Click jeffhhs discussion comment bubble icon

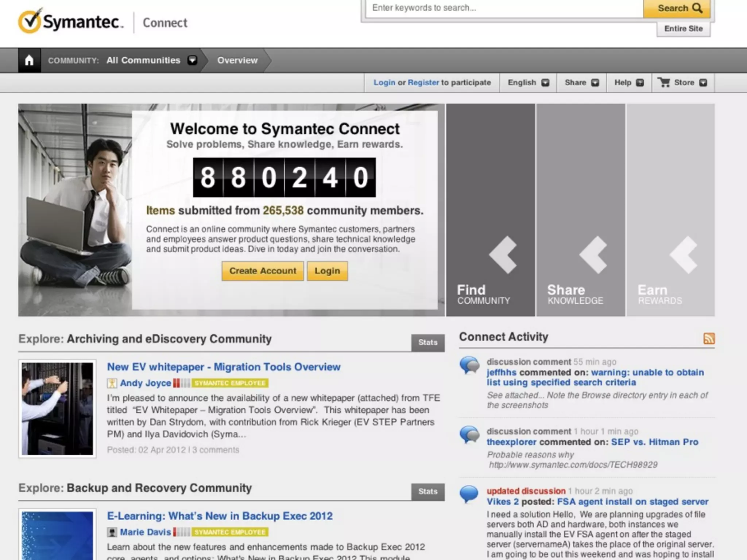pyautogui.click(x=469, y=365)
